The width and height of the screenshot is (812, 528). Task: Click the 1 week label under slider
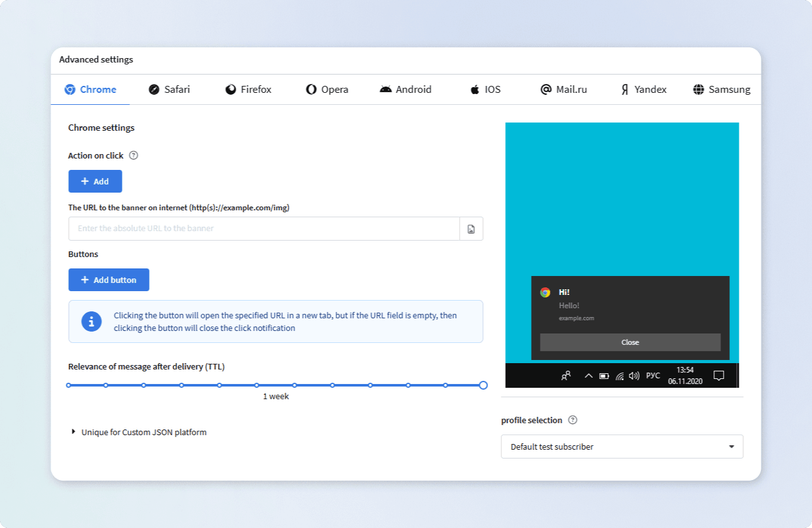pos(276,397)
